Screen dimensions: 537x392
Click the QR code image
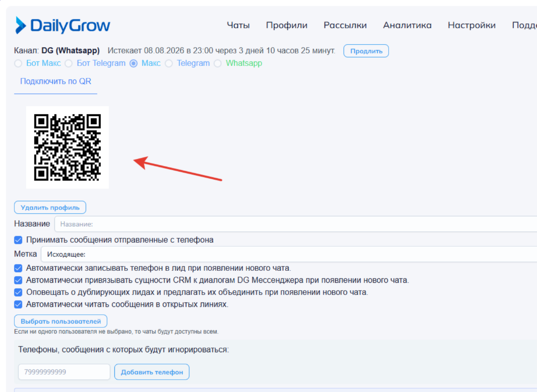(x=68, y=147)
